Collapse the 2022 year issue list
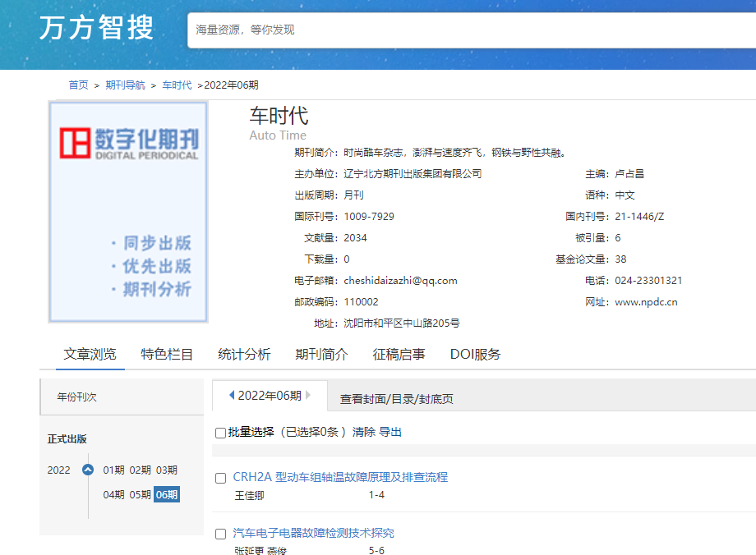The width and height of the screenshot is (756, 555). (x=88, y=470)
